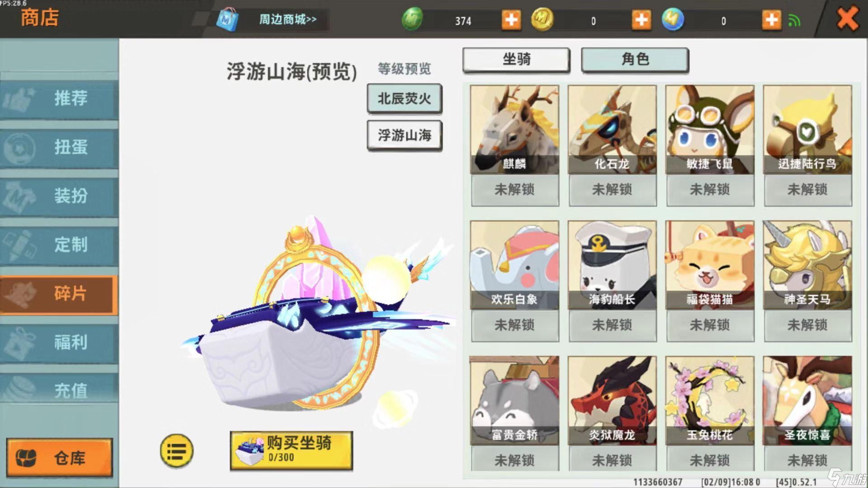Go to 福利 section in sidebar
Image resolution: width=868 pixels, height=488 pixels.
click(x=59, y=343)
